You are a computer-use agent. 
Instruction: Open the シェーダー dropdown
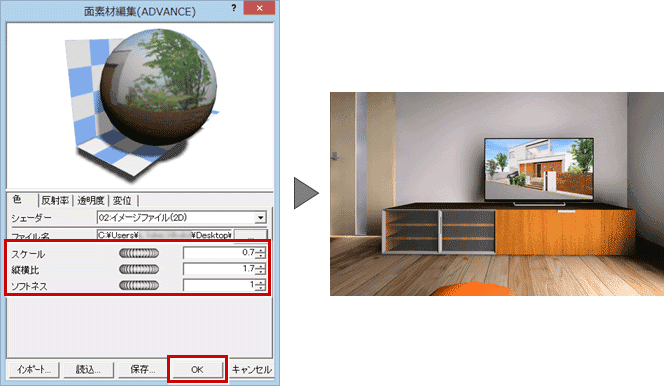pos(182,218)
